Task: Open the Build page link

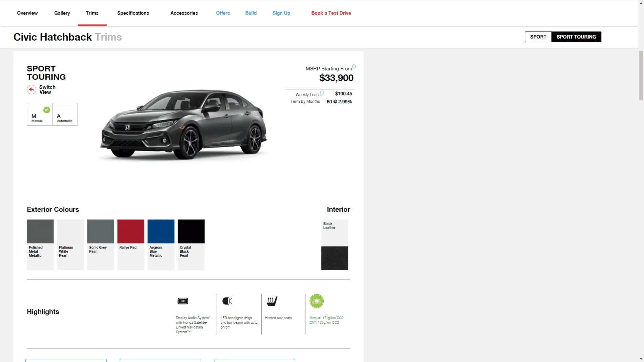Action: 251,13
